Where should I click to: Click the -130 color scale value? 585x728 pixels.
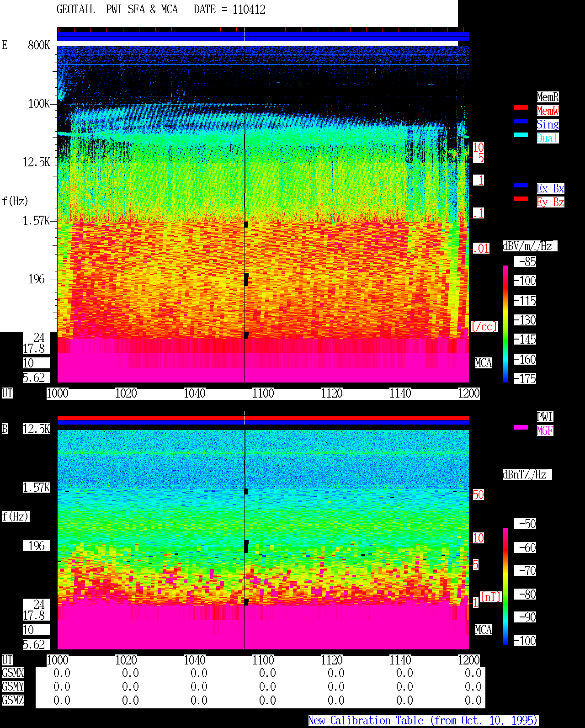(x=525, y=320)
